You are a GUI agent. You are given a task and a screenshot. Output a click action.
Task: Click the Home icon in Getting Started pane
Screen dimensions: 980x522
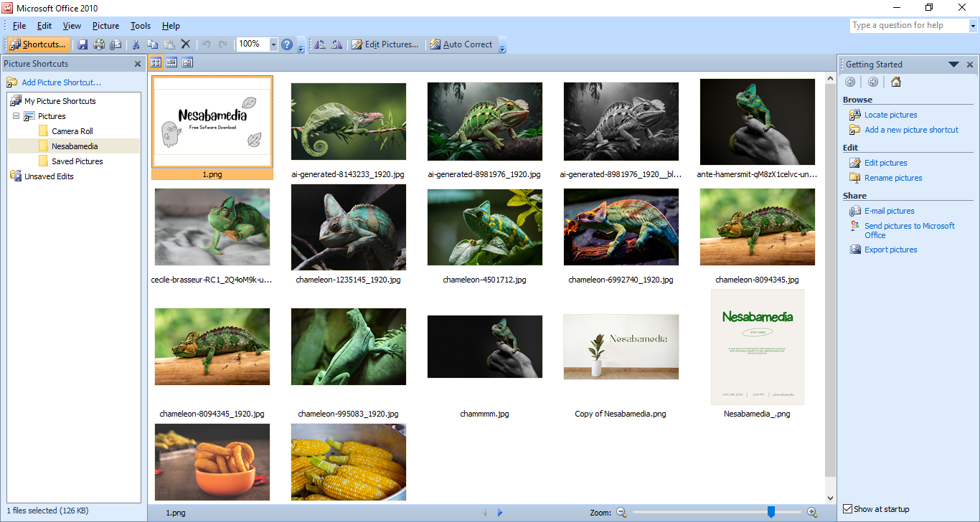[895, 82]
